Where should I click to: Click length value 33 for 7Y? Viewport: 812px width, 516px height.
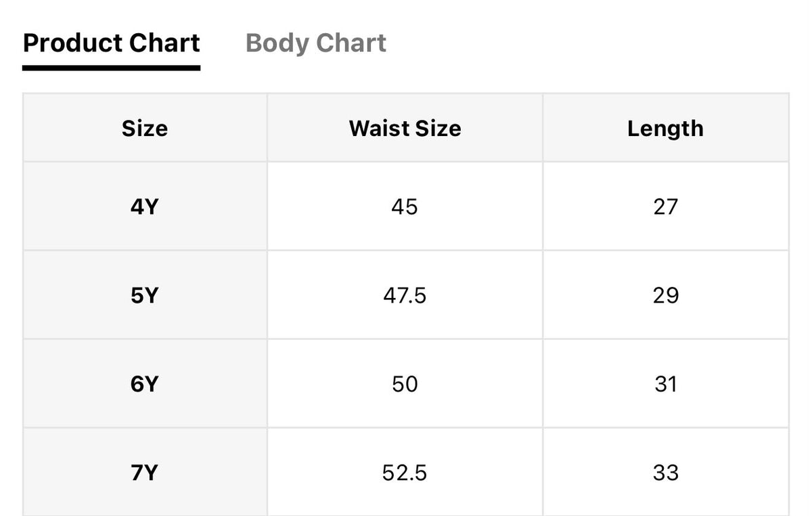pos(666,473)
